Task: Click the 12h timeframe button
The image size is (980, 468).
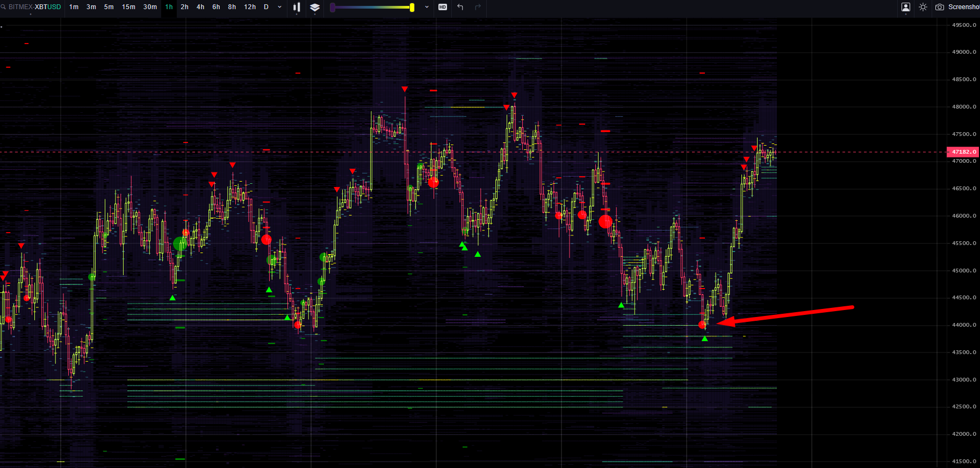Action: (x=250, y=7)
